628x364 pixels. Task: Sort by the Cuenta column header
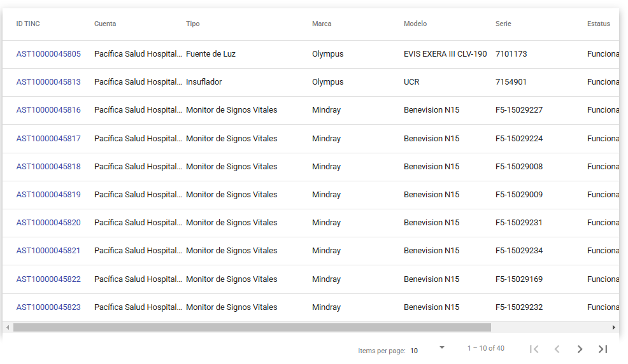105,24
